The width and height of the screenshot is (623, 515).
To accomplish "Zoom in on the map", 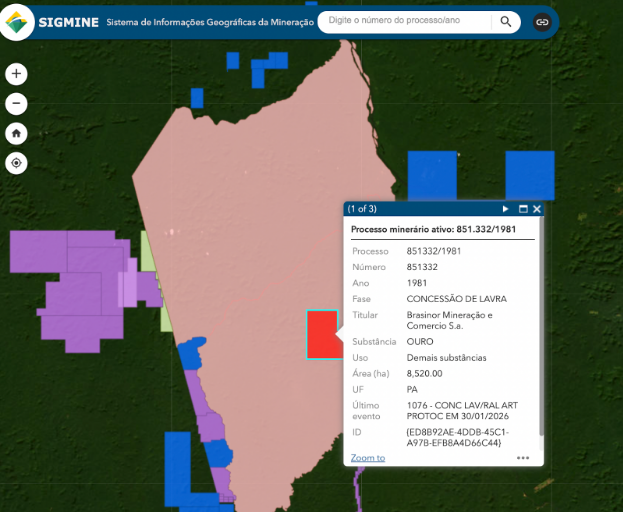I will click(x=16, y=73).
